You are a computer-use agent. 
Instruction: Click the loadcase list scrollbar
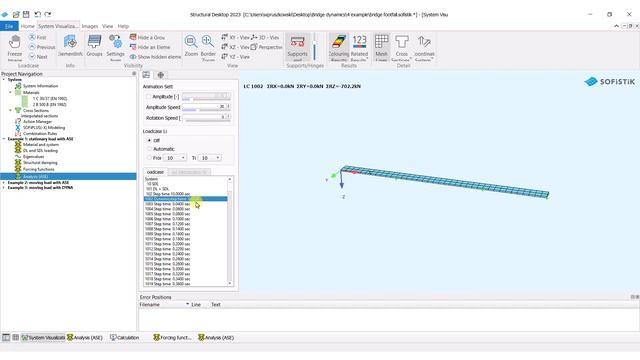(x=230, y=231)
